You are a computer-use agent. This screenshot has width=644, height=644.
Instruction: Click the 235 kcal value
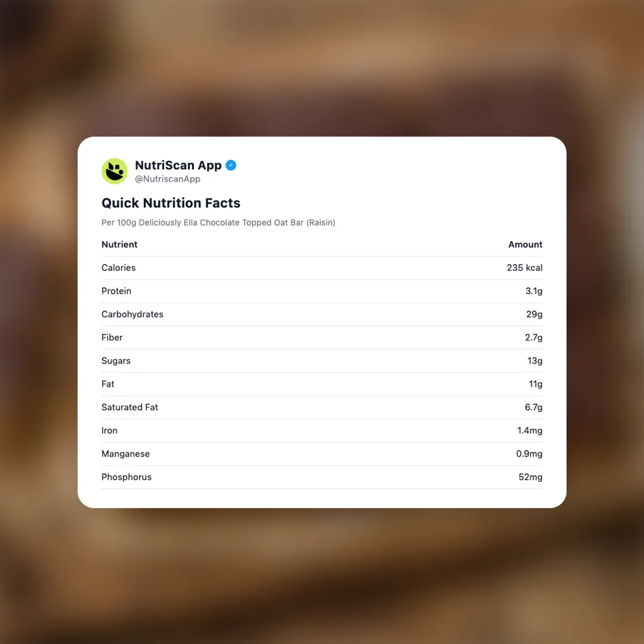coord(524,268)
